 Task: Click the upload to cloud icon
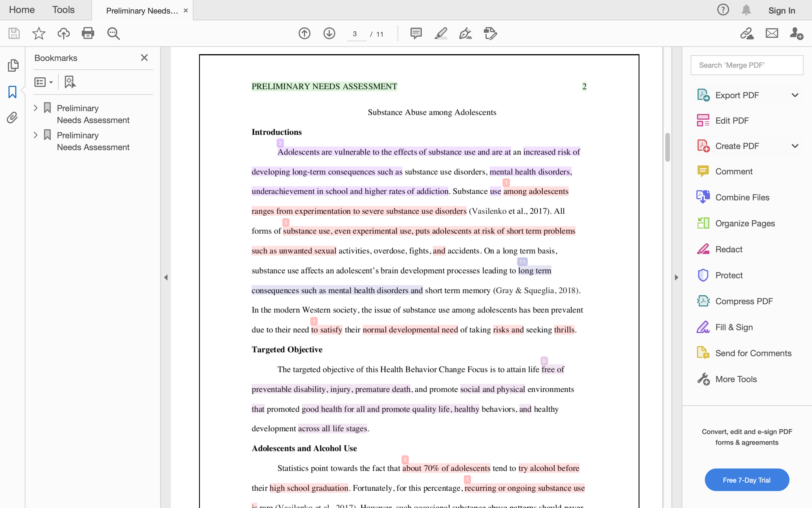pos(63,33)
